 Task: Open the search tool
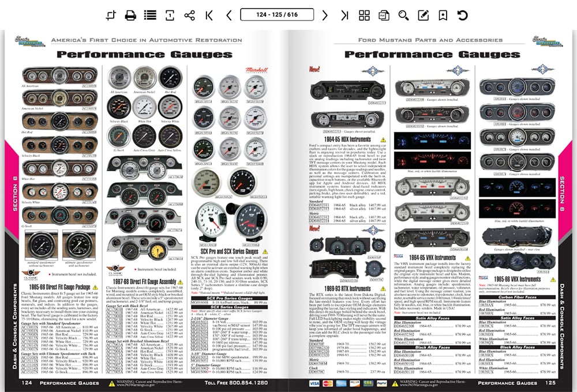pyautogui.click(x=404, y=15)
